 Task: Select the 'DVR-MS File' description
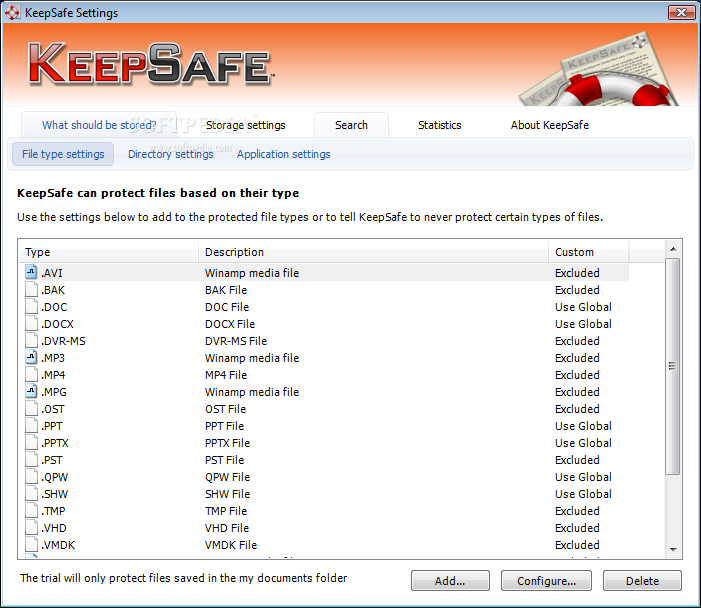(236, 341)
